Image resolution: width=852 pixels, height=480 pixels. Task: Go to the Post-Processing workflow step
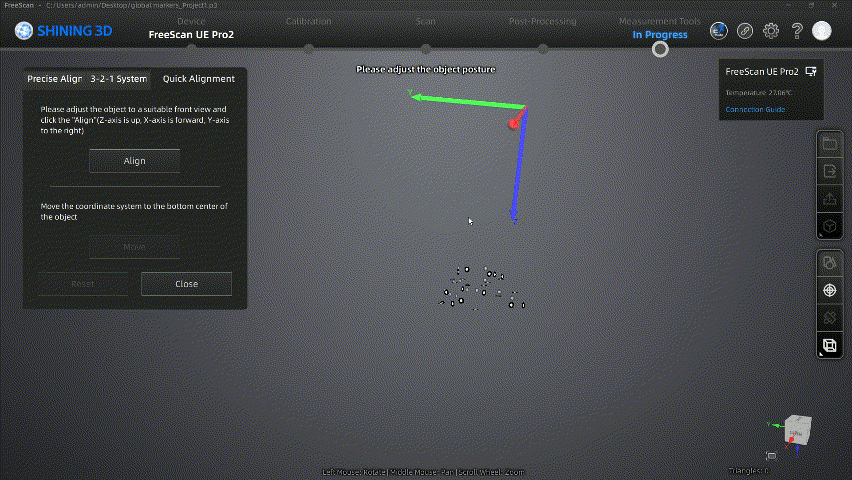pos(542,21)
